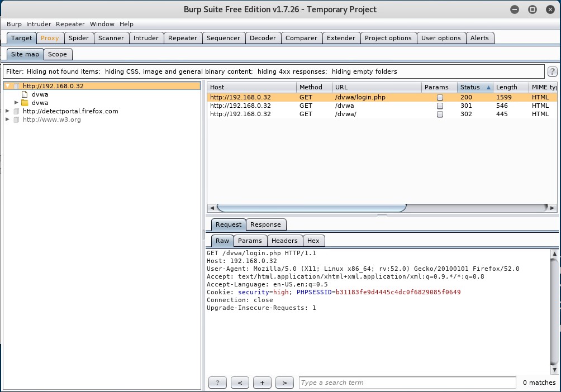
Task: Collapse the http://192.168.0.32 tree node
Action: pyautogui.click(x=8, y=86)
